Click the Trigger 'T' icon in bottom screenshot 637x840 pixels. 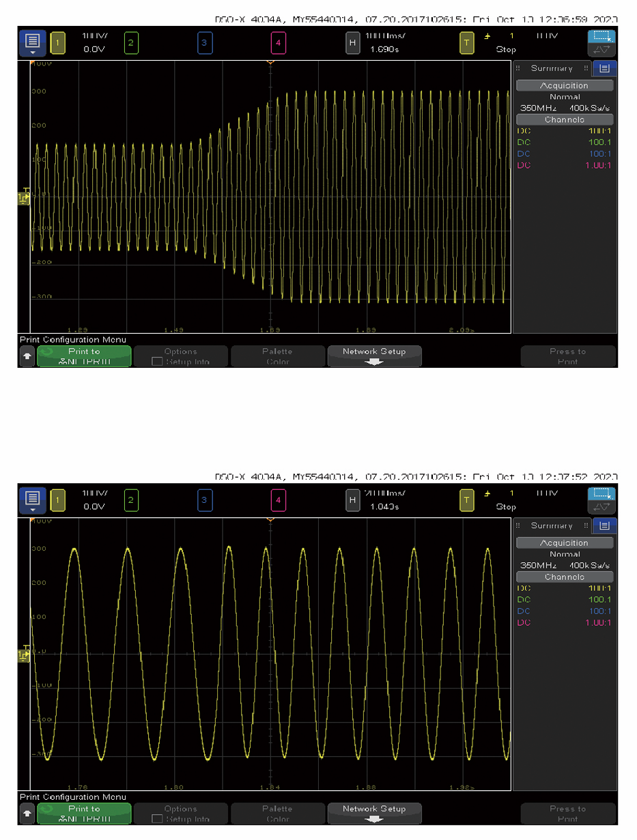point(466,501)
